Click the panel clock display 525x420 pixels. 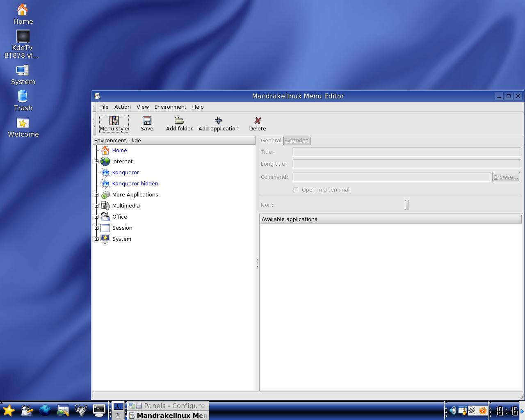click(506, 411)
